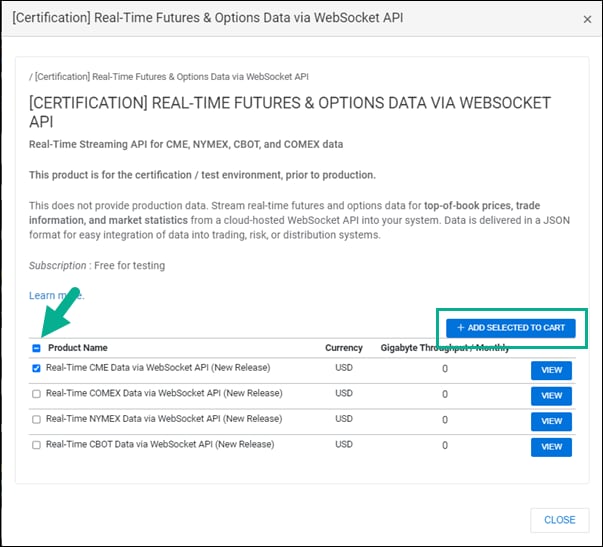Check the Real-Time COMEX Data checkbox
The width and height of the screenshot is (603, 547).
coord(37,394)
